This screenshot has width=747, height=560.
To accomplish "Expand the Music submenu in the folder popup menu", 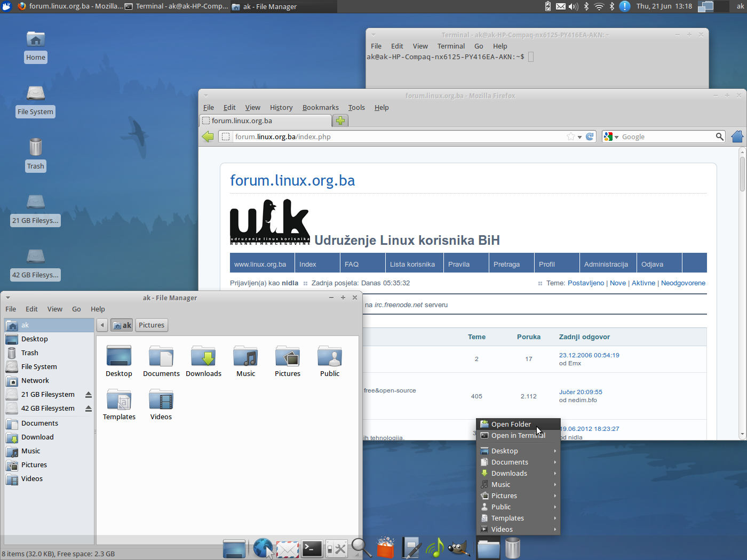I will tap(518, 484).
